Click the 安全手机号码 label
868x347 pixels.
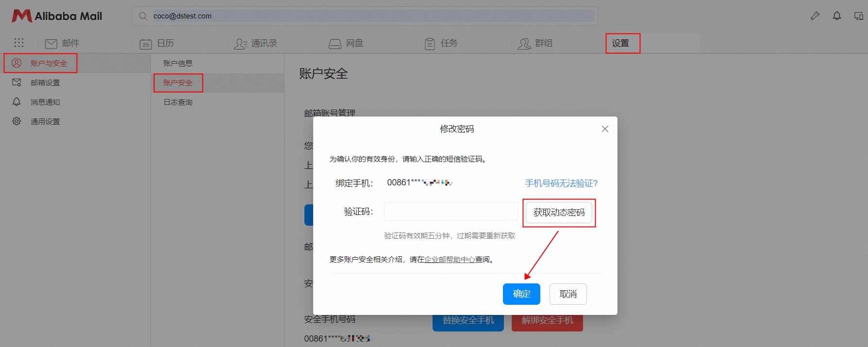click(x=330, y=319)
